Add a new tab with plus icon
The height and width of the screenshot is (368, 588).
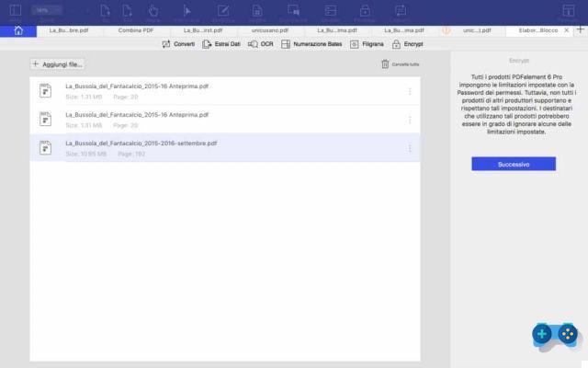click(580, 29)
